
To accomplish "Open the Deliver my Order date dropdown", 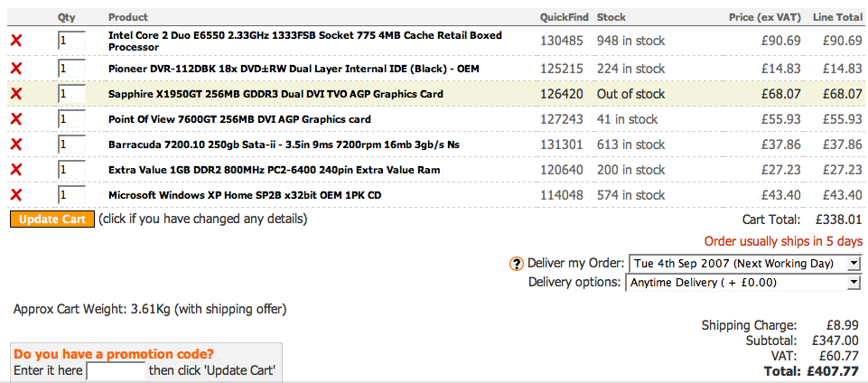I will (744, 263).
